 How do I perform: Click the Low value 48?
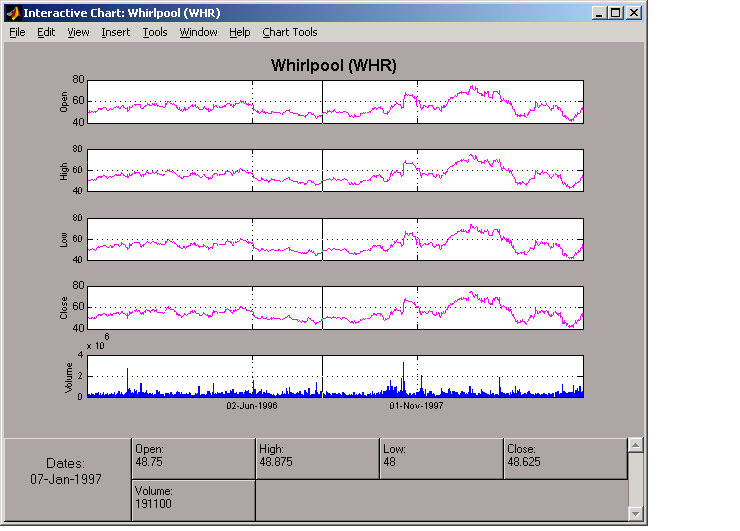pos(389,462)
